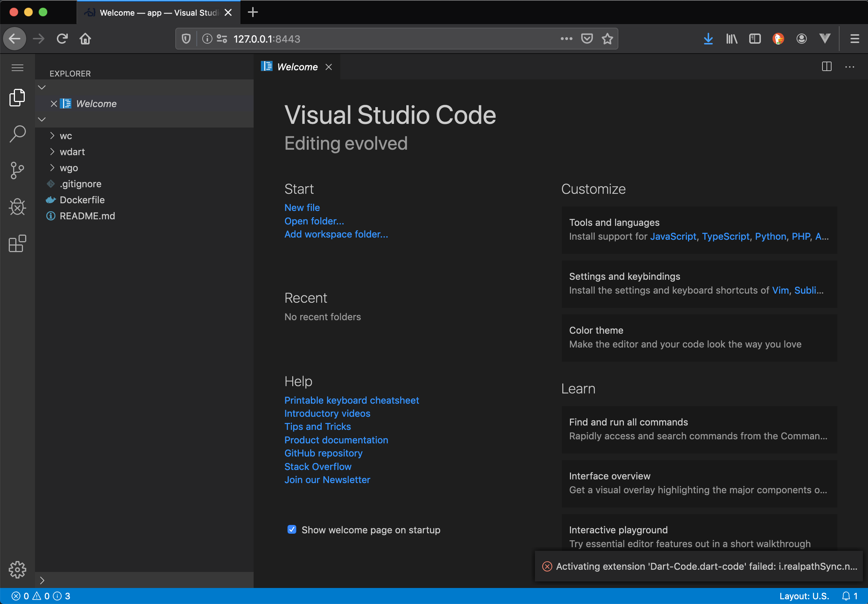The image size is (868, 604).
Task: Open the editor More Actions ellipsis
Action: (849, 67)
